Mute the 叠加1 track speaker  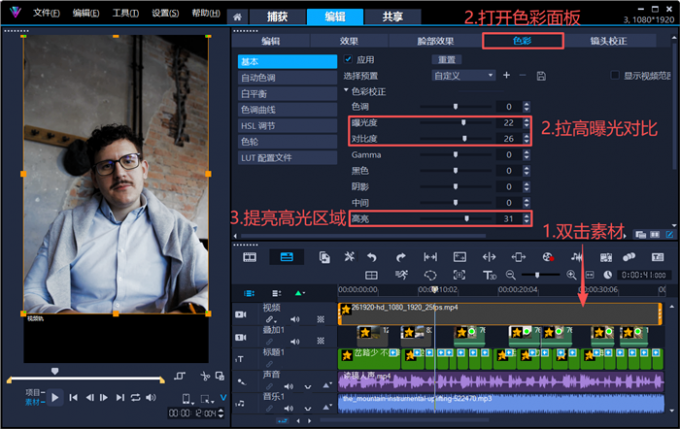tap(295, 341)
